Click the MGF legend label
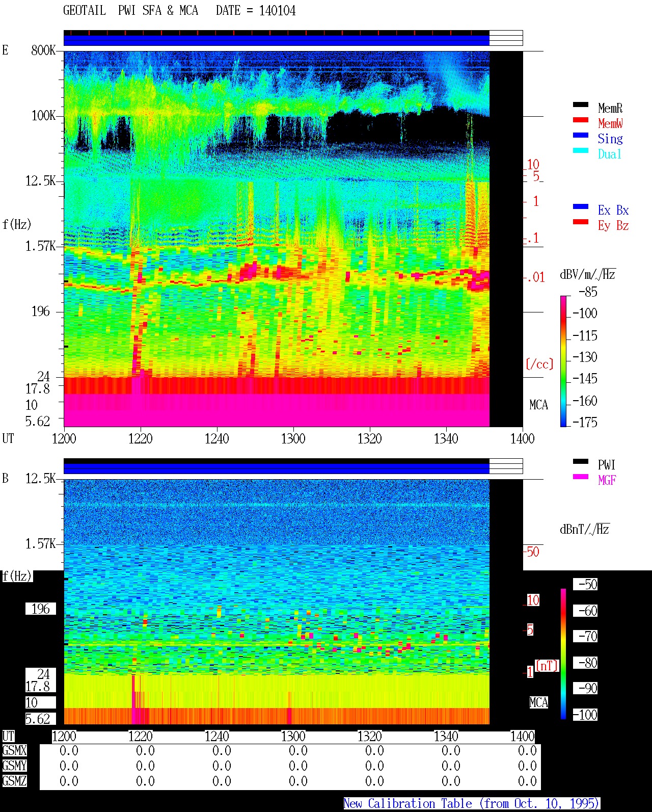Screen dimensions: 652x812 click(607, 480)
